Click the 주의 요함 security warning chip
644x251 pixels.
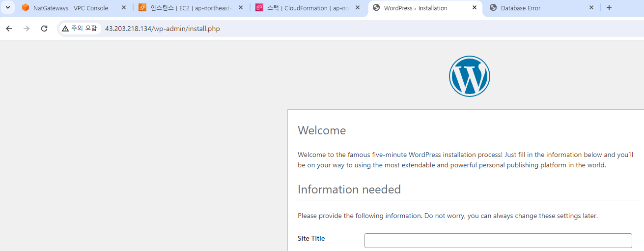(80, 29)
